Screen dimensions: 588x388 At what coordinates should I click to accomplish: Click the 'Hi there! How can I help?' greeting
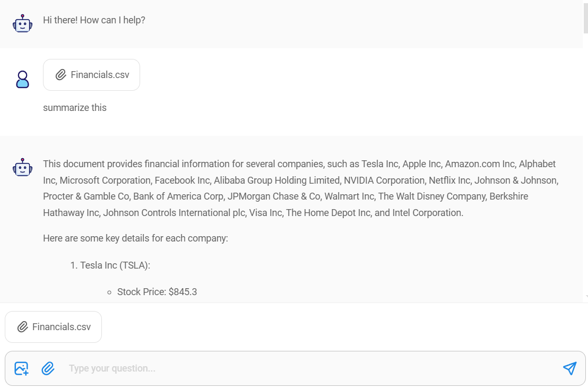click(x=94, y=20)
